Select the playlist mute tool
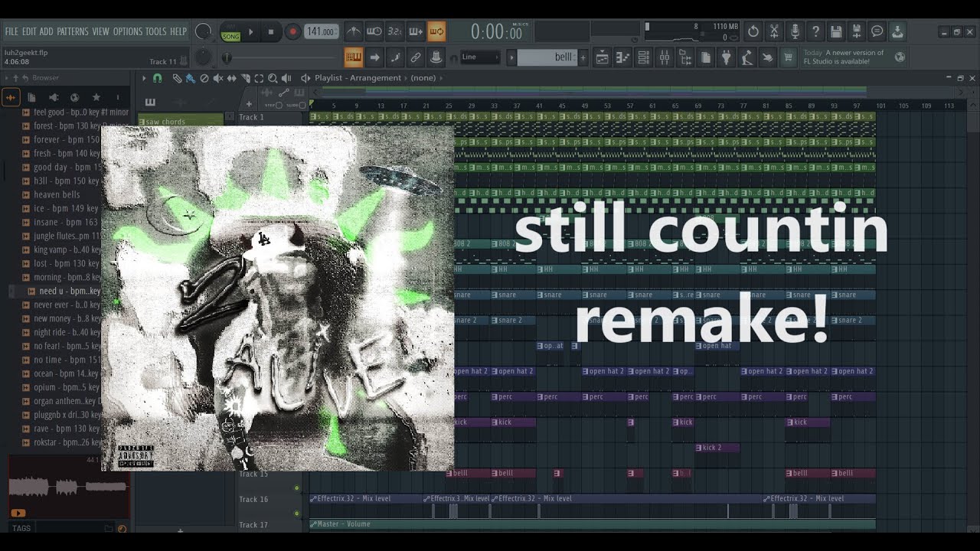 tap(218, 78)
